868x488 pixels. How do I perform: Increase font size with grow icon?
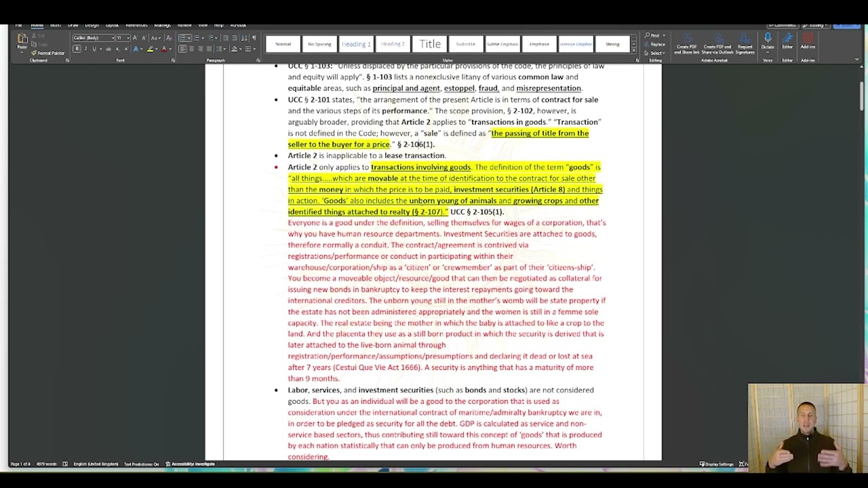(x=135, y=38)
